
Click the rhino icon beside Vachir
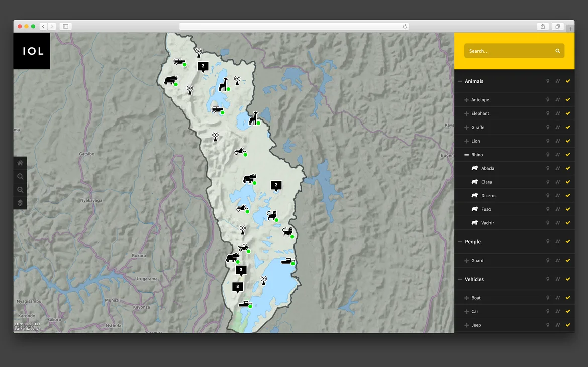pyautogui.click(x=475, y=223)
